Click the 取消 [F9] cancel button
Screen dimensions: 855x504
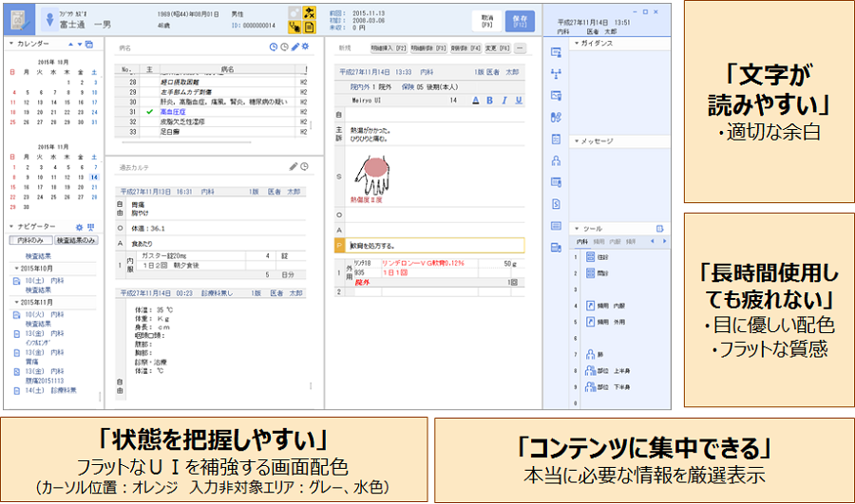pos(485,22)
